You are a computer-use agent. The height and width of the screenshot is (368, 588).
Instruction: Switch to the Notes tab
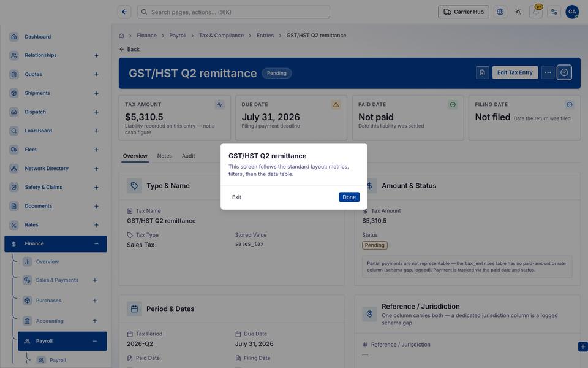(x=165, y=156)
